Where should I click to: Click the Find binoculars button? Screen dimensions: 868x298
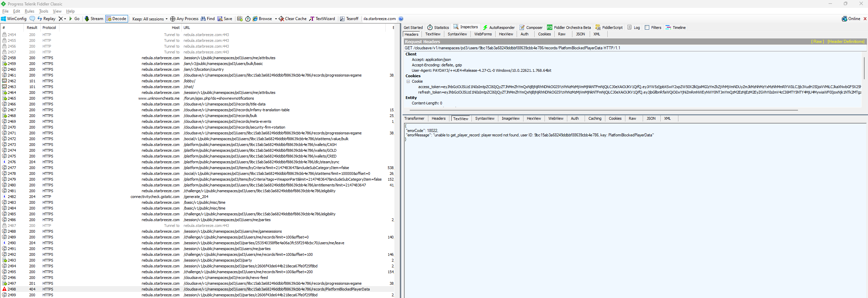click(208, 19)
